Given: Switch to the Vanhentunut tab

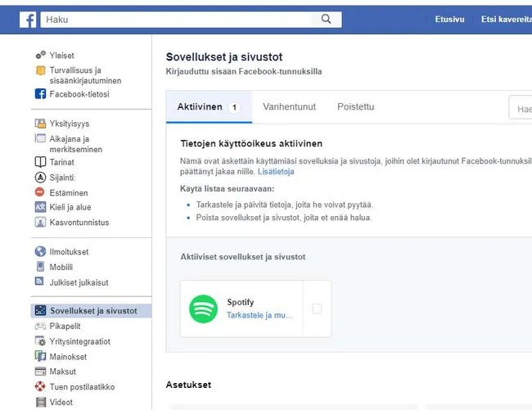Looking at the screenshot, I should coord(290,107).
